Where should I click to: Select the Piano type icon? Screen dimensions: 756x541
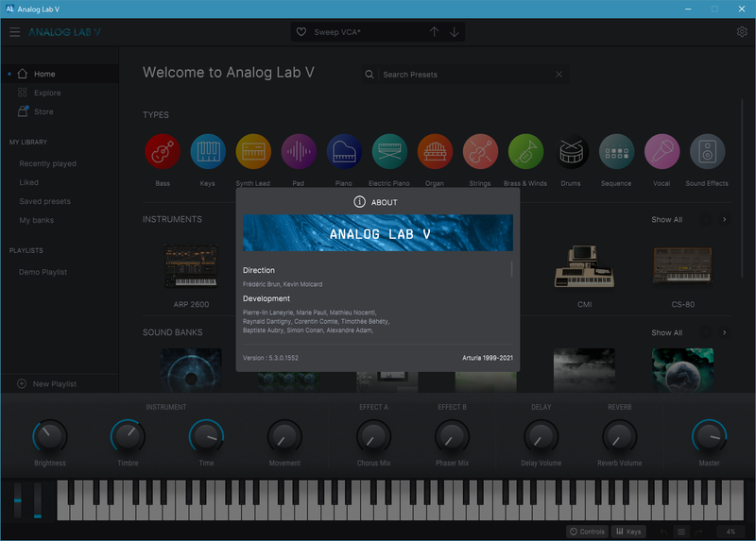(x=344, y=151)
